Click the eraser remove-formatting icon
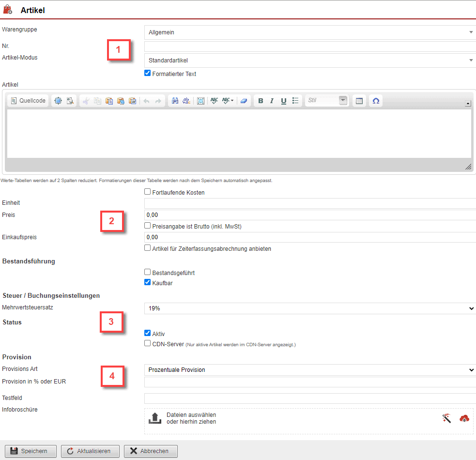This screenshot has width=476, height=460. click(244, 101)
